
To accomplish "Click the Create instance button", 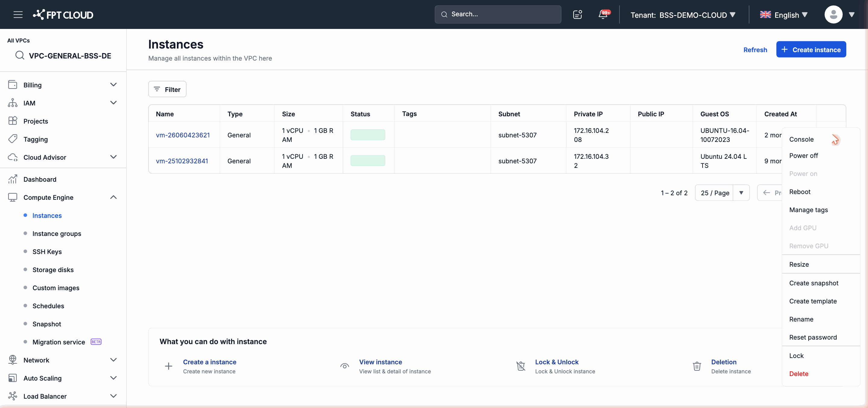I will [x=811, y=49].
